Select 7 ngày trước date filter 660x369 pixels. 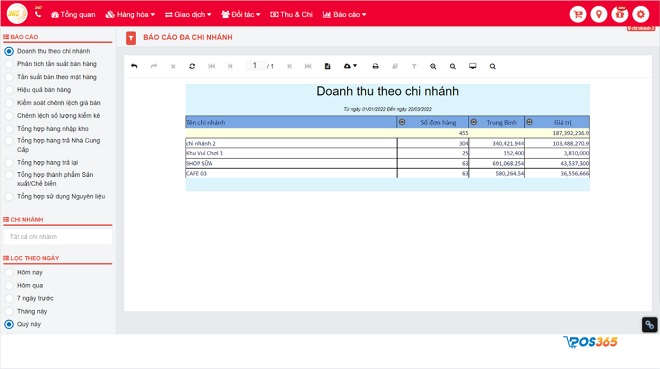(x=29, y=298)
